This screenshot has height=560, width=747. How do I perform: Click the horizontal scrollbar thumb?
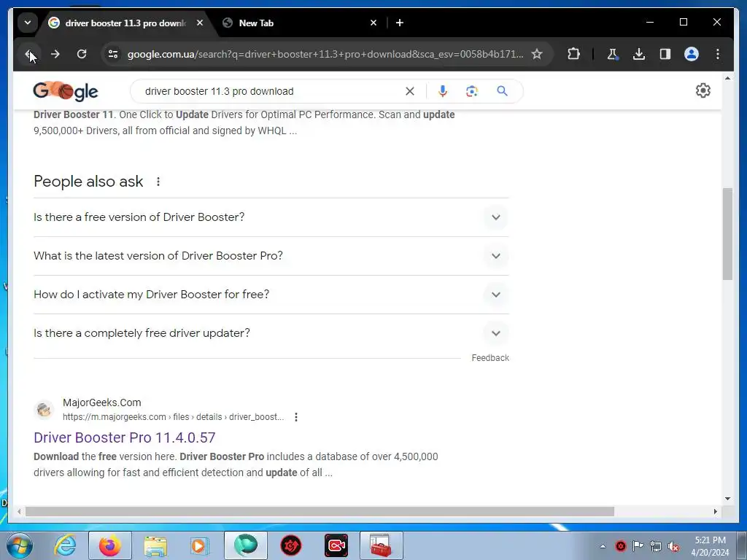pos(320,511)
